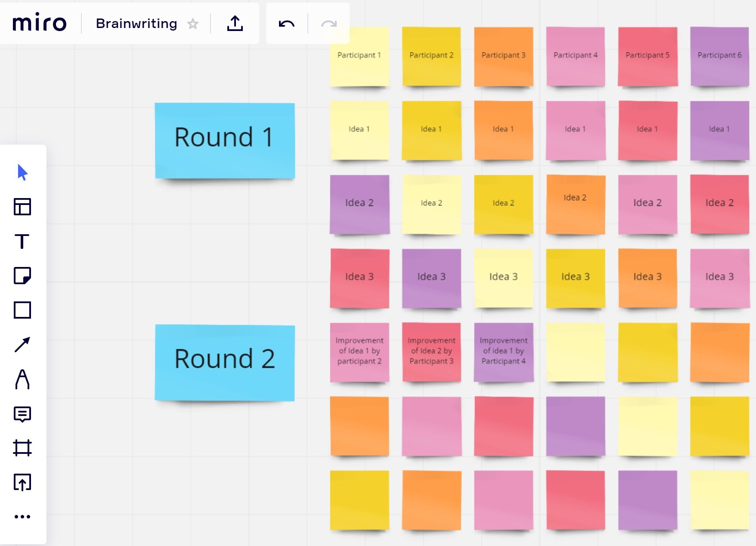Select the Text tool
Screen dimensions: 756x546
22,241
